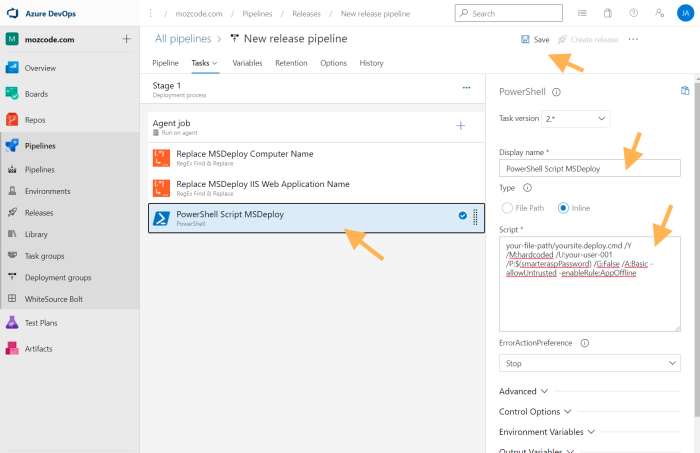Viewport: 700px width, 453px height.
Task: Expand the Control Options section
Action: [x=534, y=411]
